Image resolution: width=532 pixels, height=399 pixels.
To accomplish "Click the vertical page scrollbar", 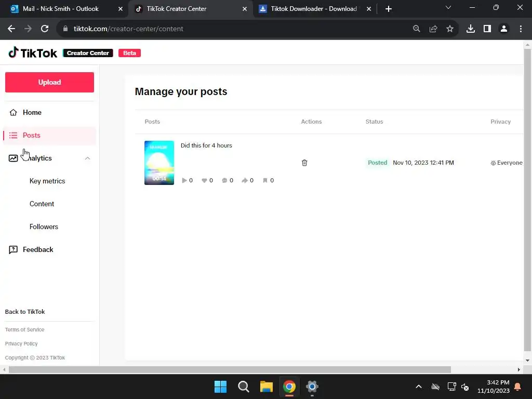I will [527, 200].
